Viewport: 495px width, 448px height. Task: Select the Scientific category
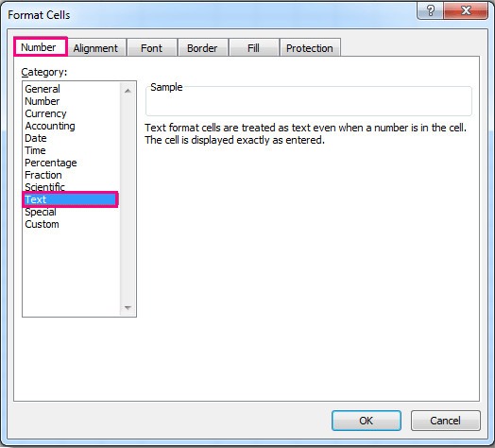[44, 187]
